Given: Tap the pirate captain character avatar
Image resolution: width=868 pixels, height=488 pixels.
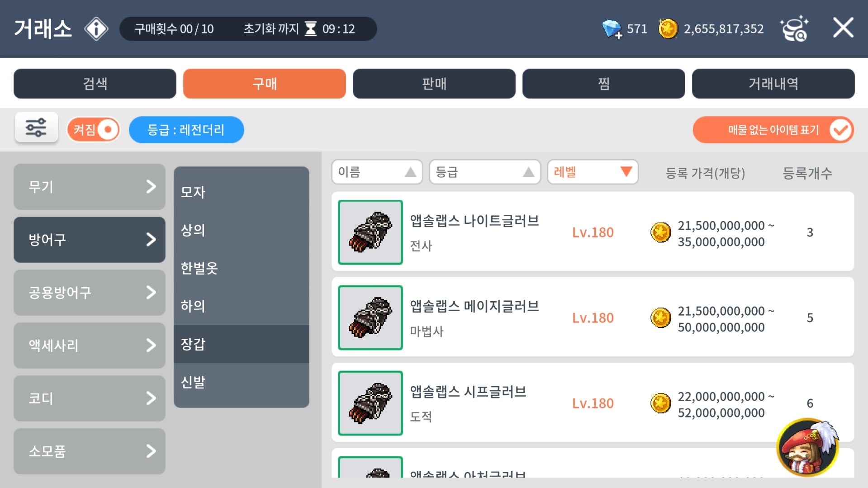Looking at the screenshot, I should click(x=808, y=447).
